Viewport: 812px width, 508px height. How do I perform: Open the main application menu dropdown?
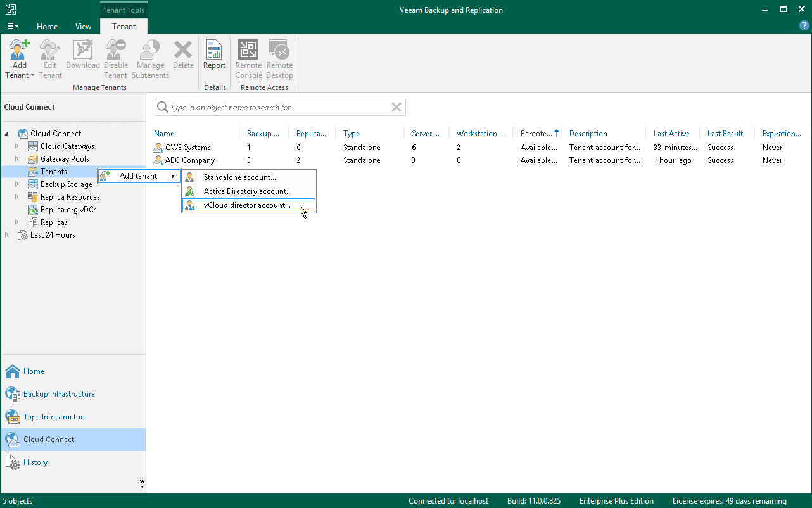(13, 27)
